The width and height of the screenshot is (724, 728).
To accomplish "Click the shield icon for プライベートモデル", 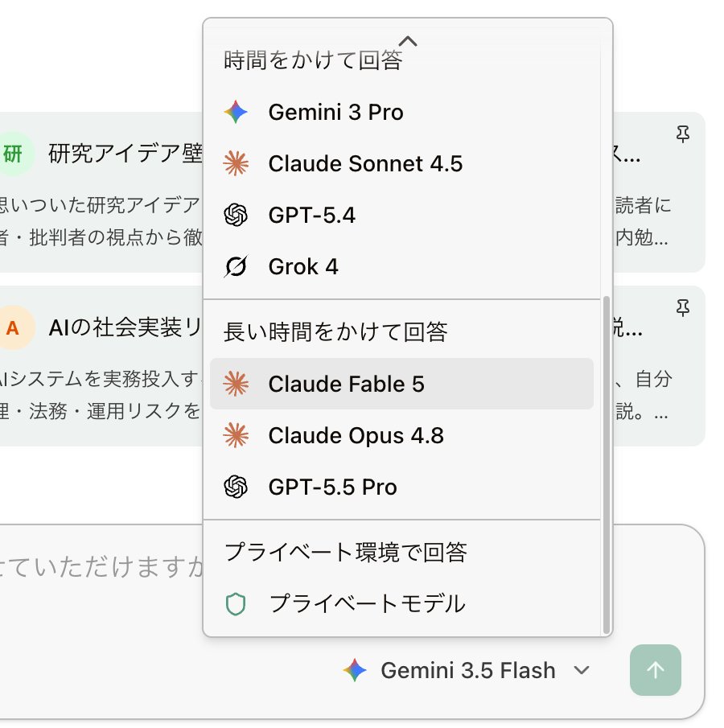I will point(236,604).
